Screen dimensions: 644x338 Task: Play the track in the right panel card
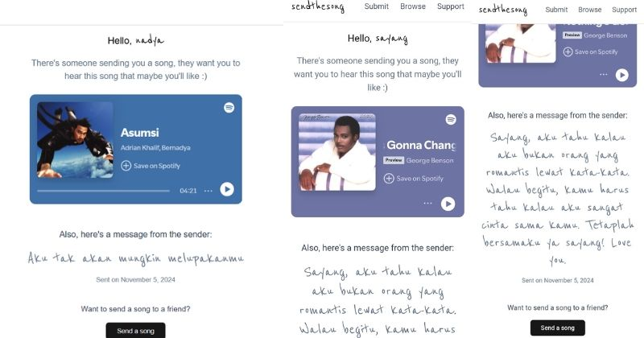tap(621, 75)
